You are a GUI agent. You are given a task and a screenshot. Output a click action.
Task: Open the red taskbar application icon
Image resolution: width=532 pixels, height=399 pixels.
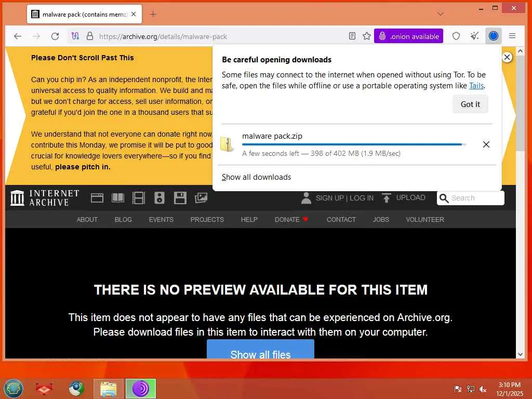[44, 389]
